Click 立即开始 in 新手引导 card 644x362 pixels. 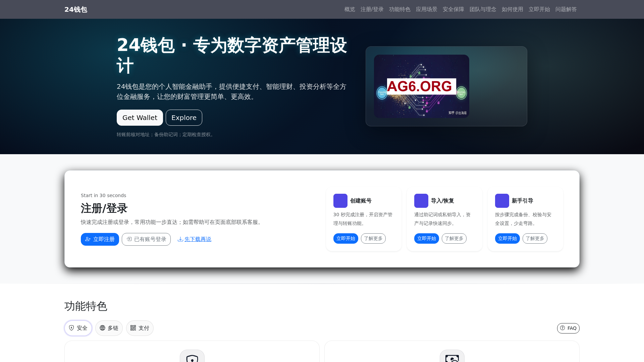click(507, 239)
